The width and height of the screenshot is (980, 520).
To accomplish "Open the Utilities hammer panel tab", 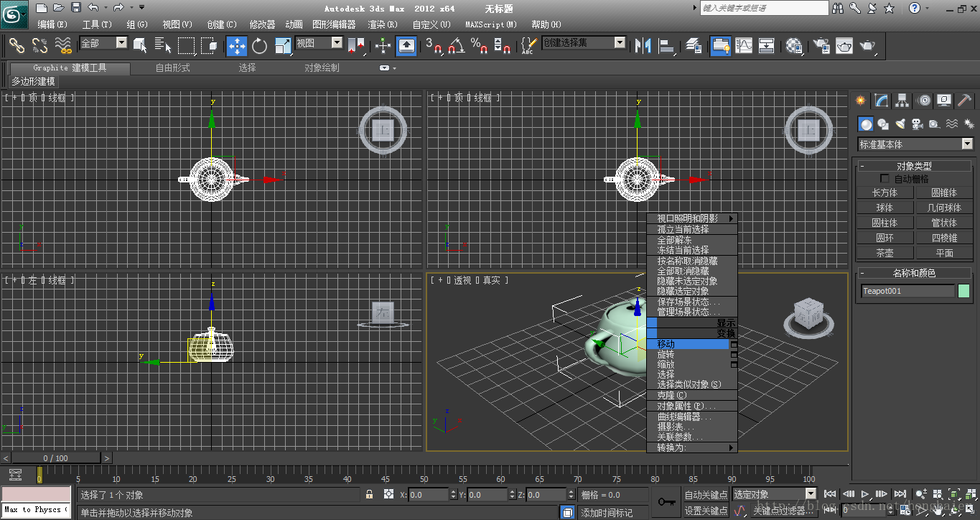I will pos(964,101).
